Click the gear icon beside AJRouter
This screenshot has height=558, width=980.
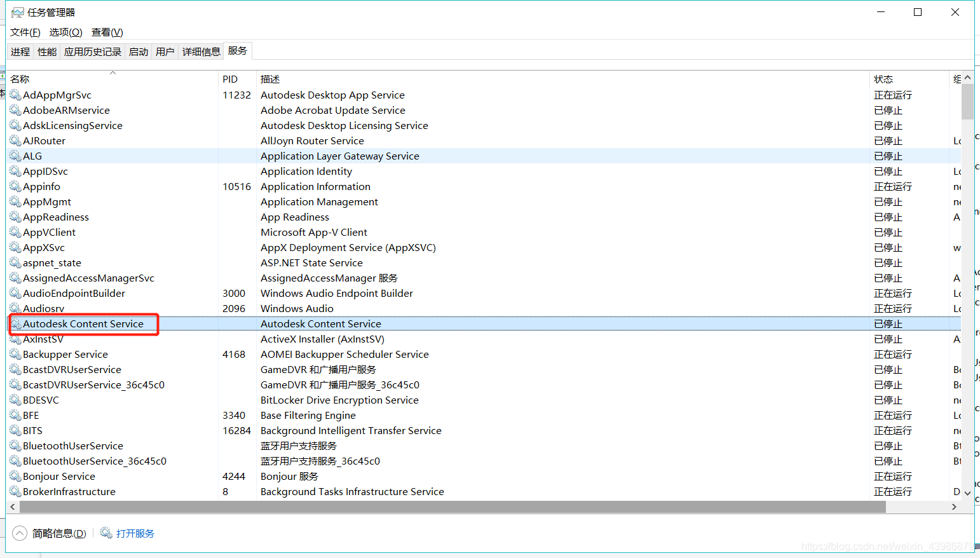[x=15, y=140]
